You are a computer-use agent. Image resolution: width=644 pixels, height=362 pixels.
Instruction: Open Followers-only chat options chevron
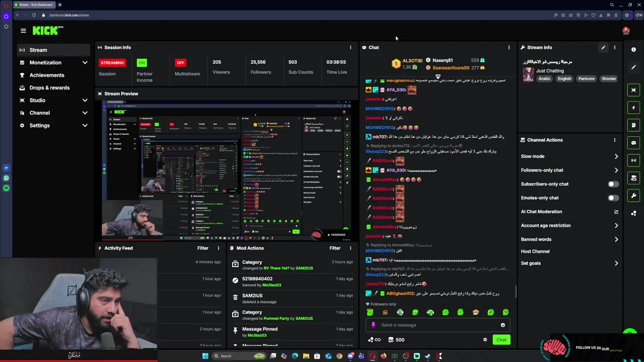click(616, 170)
